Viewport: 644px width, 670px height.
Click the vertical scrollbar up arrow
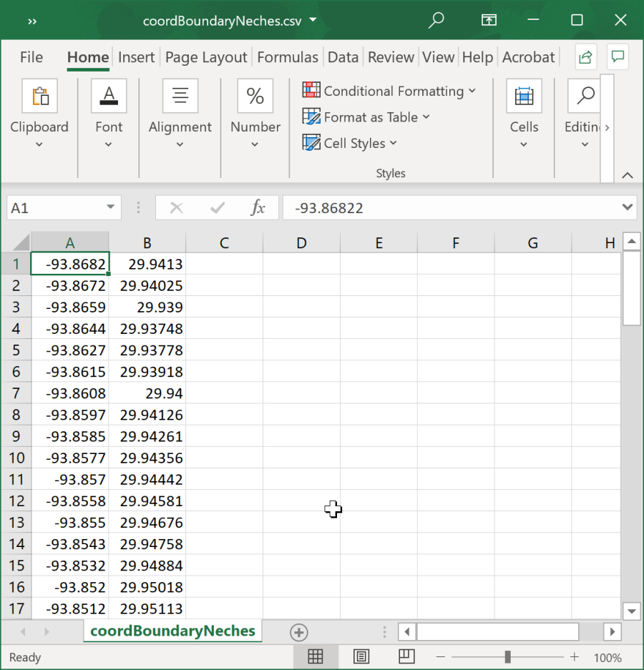[x=632, y=242]
